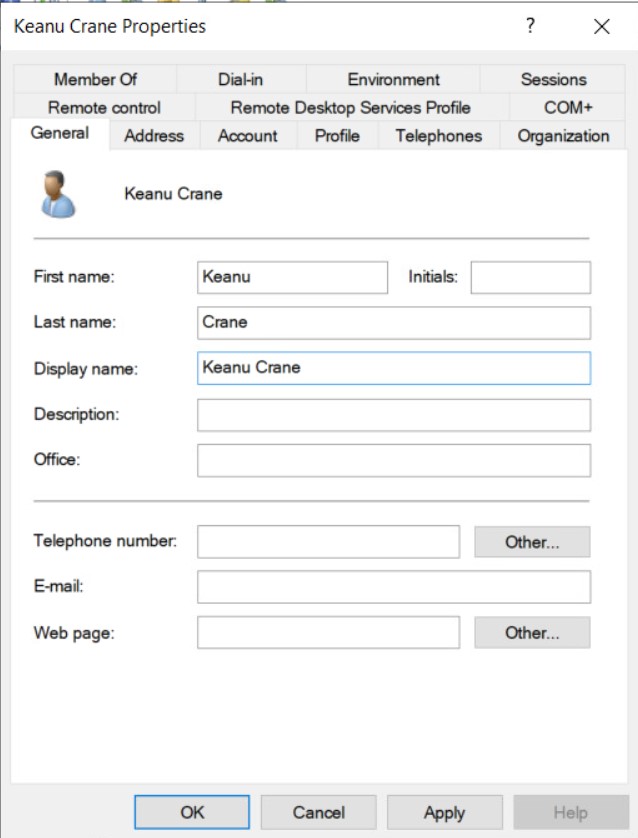The height and width of the screenshot is (838, 638).
Task: Click the First name field containing Keanu
Action: click(x=292, y=278)
